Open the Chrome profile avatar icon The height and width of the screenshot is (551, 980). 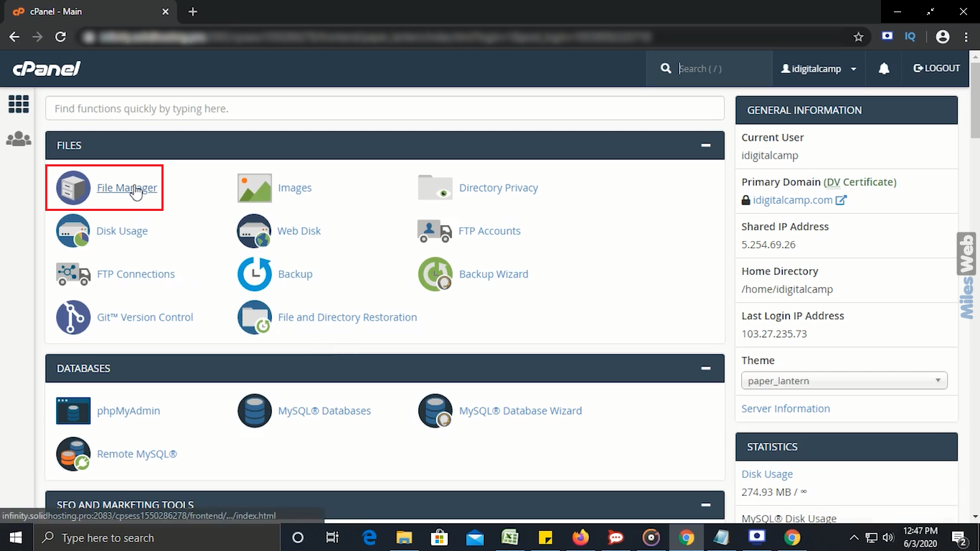[943, 37]
